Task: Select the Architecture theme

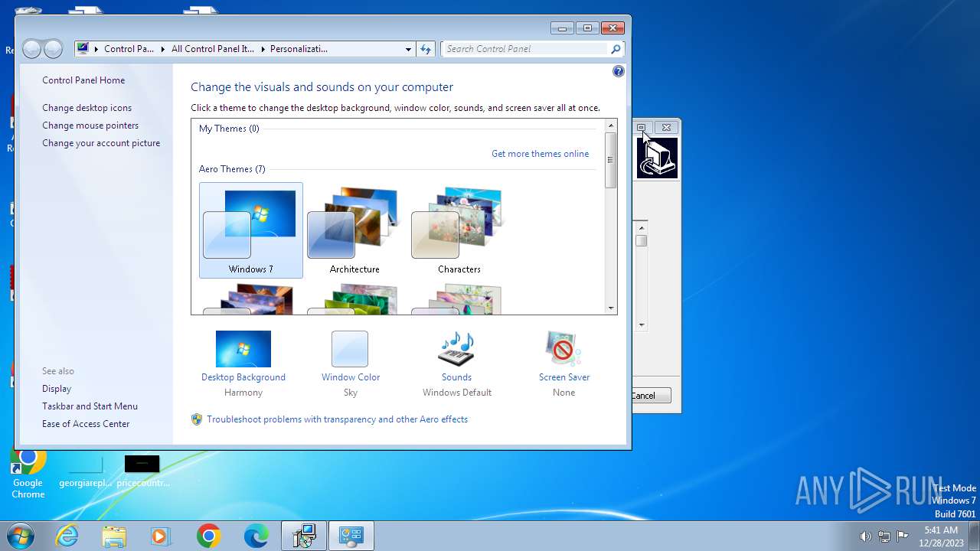Action: click(354, 230)
